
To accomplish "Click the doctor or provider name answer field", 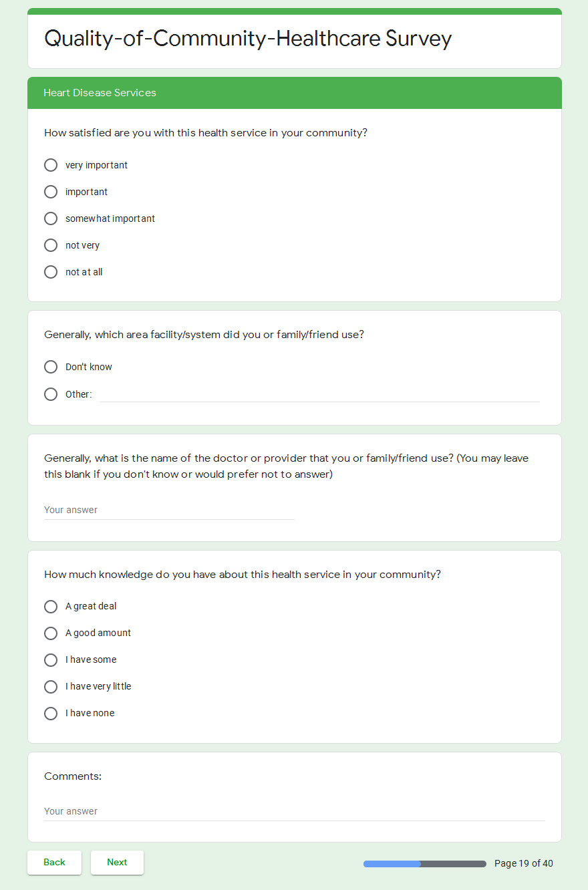I will pos(168,510).
